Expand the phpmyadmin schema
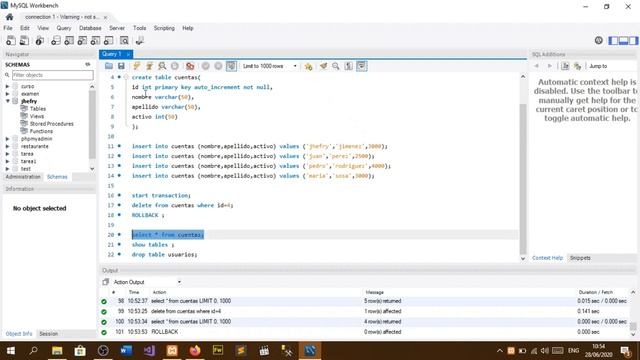 (x=7, y=139)
